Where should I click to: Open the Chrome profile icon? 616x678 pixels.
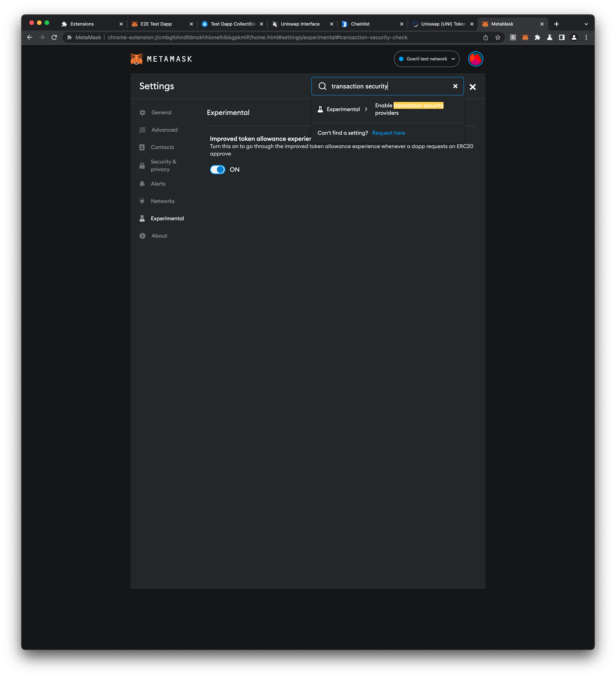(x=574, y=37)
